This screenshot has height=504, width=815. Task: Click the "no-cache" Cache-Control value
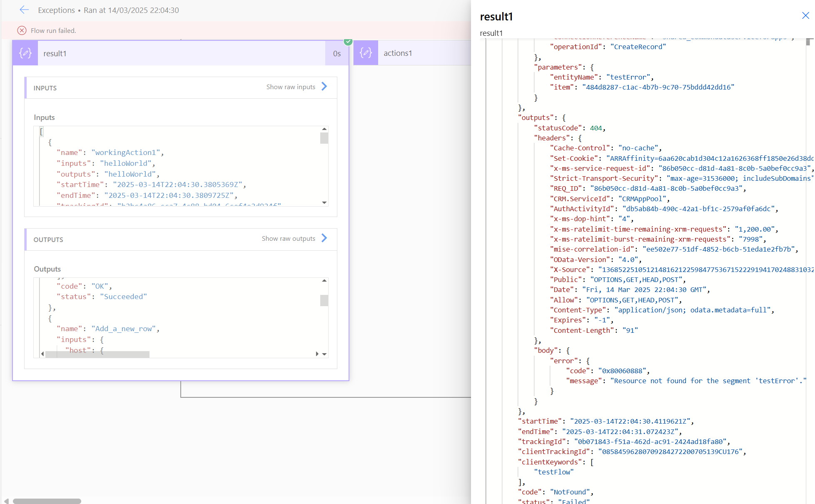(x=638, y=148)
